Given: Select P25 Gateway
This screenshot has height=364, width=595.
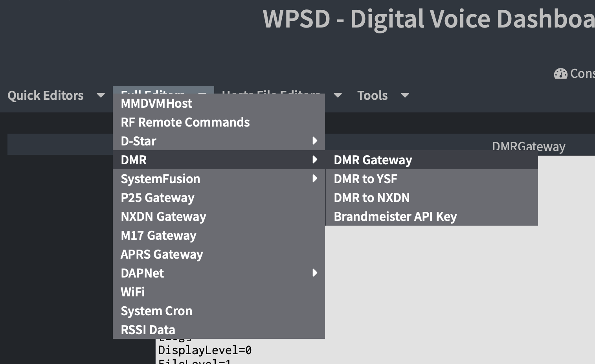Looking at the screenshot, I should pyautogui.click(x=158, y=198).
